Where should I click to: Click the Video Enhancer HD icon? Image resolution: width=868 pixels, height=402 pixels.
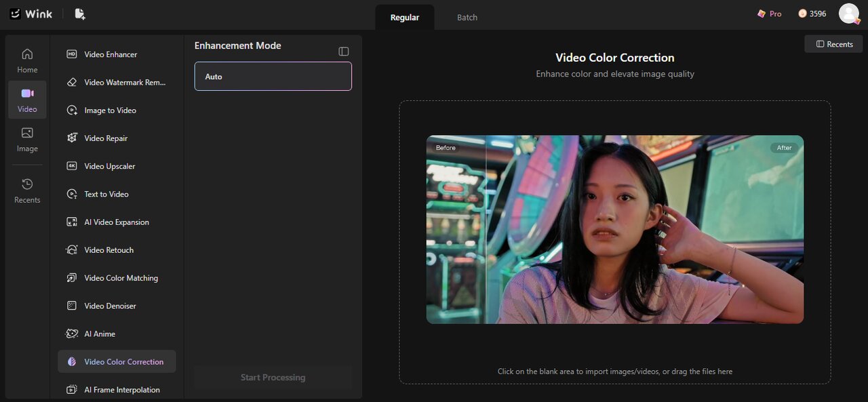pyautogui.click(x=72, y=54)
